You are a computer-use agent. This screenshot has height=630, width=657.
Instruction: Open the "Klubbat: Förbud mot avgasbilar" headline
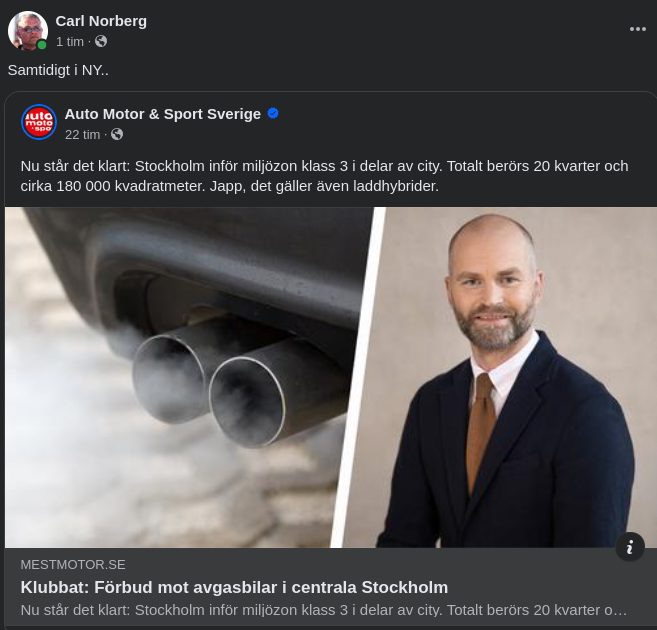pyautogui.click(x=234, y=587)
